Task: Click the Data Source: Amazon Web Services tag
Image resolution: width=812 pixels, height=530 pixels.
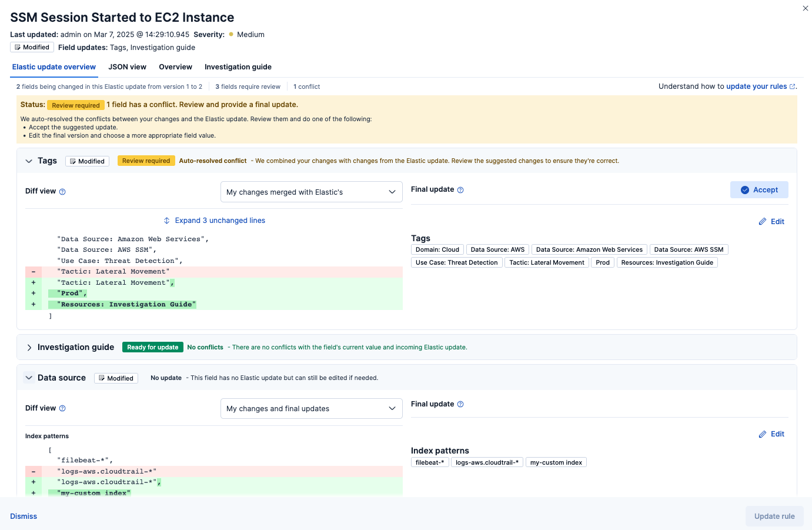Action: tap(589, 249)
